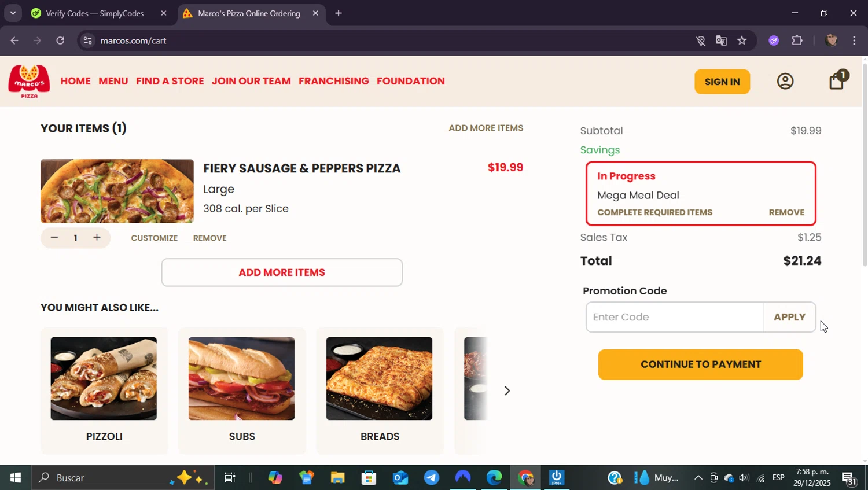Reload the cart page
The image size is (868, 490).
click(x=60, y=40)
